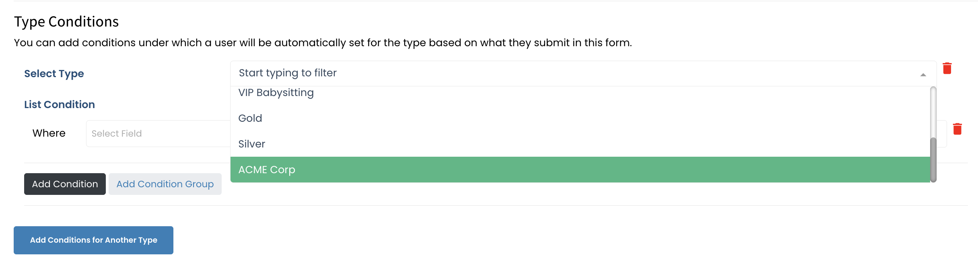Click the Select Type label

point(54,74)
